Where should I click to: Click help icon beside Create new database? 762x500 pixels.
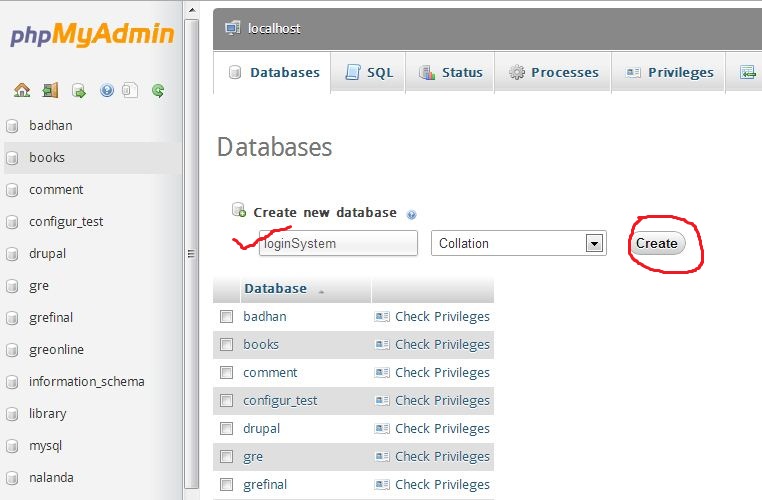(412, 214)
